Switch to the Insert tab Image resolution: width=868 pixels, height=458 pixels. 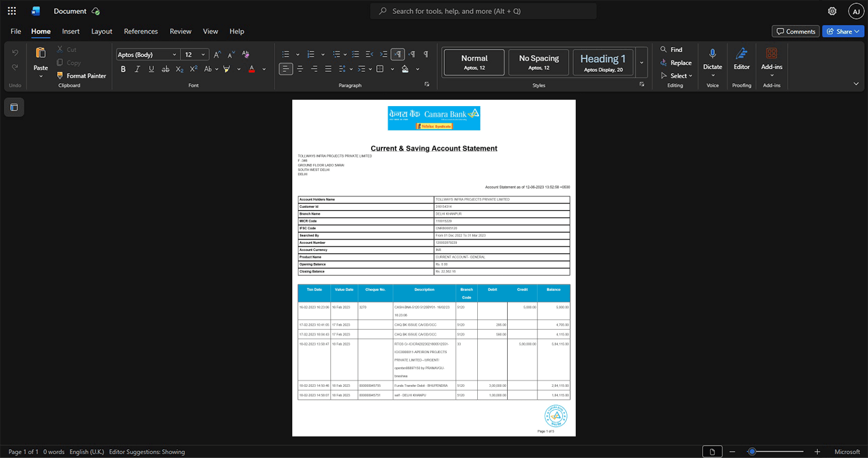click(71, 31)
